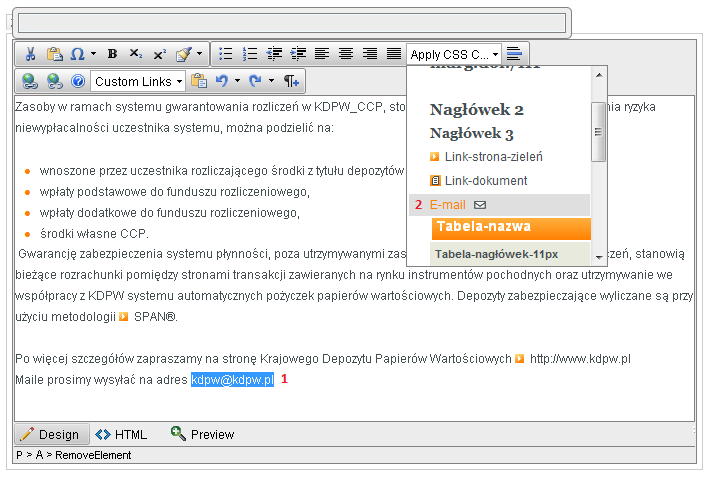Select the Nagłówek 3 style
709x477 pixels.
[x=472, y=133]
